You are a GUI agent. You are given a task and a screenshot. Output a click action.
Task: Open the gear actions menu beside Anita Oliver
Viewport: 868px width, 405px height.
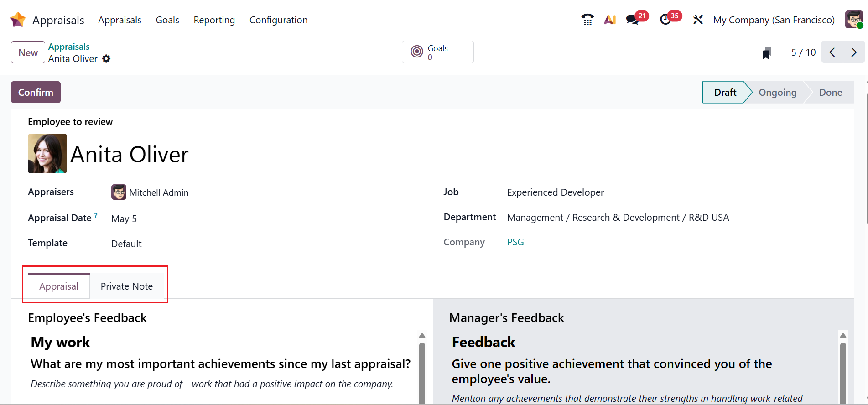pos(106,59)
